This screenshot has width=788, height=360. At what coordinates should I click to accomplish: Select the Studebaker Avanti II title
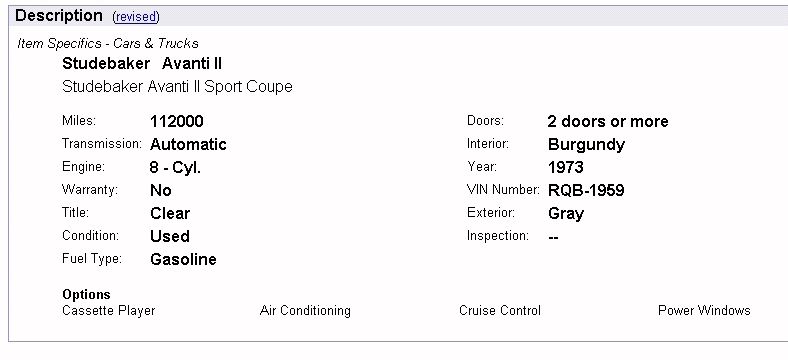(x=142, y=64)
